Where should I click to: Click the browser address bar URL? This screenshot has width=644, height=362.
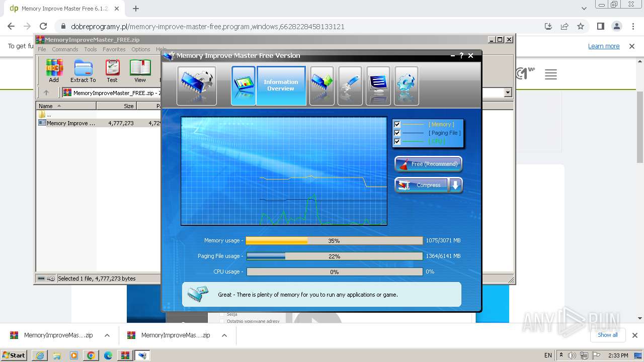(x=208, y=27)
